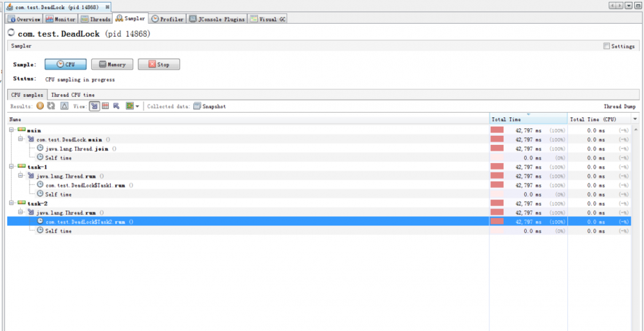Select the hot spots table view icon
The image size is (644, 331).
coord(105,106)
